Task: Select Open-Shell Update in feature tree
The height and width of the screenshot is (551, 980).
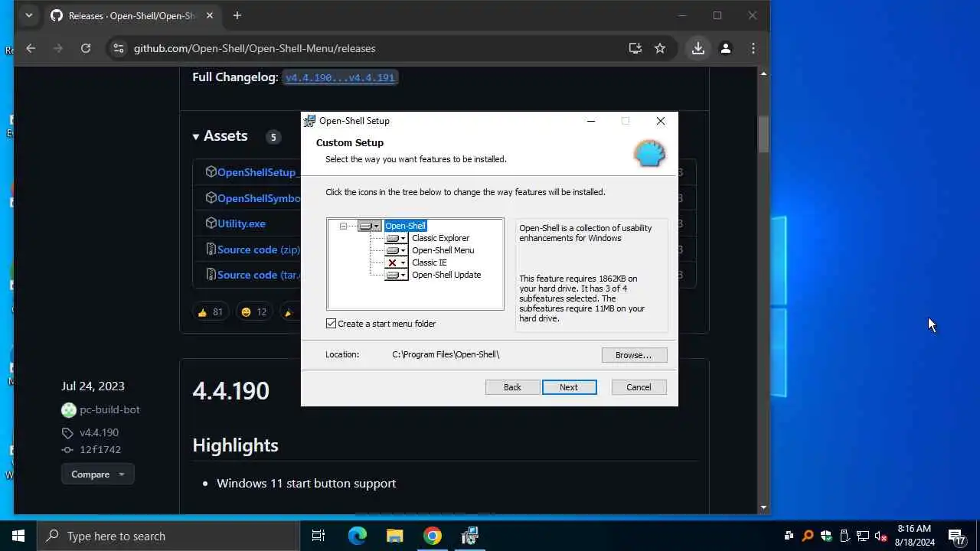Action: (x=446, y=275)
